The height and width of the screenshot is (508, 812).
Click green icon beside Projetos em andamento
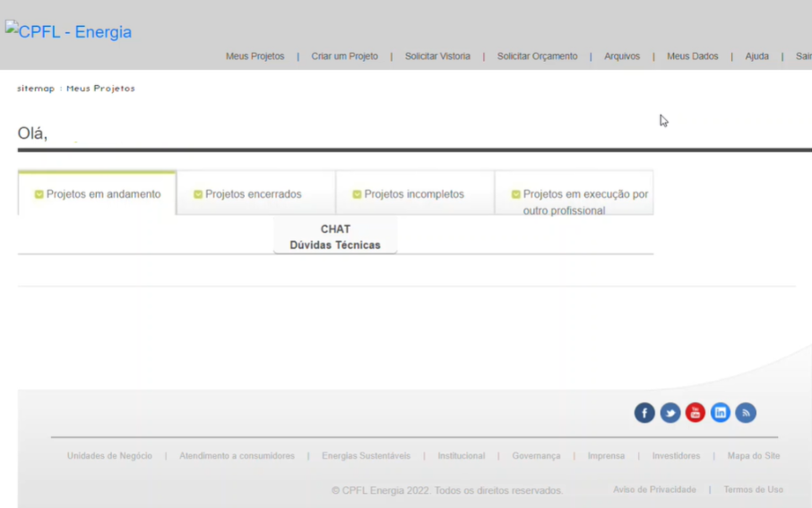(x=39, y=194)
